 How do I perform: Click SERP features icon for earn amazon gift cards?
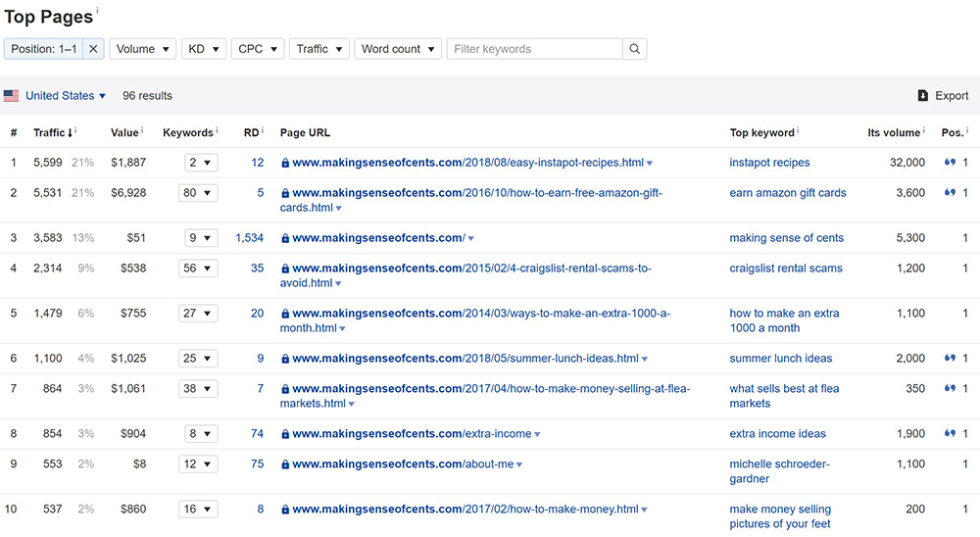(x=950, y=192)
